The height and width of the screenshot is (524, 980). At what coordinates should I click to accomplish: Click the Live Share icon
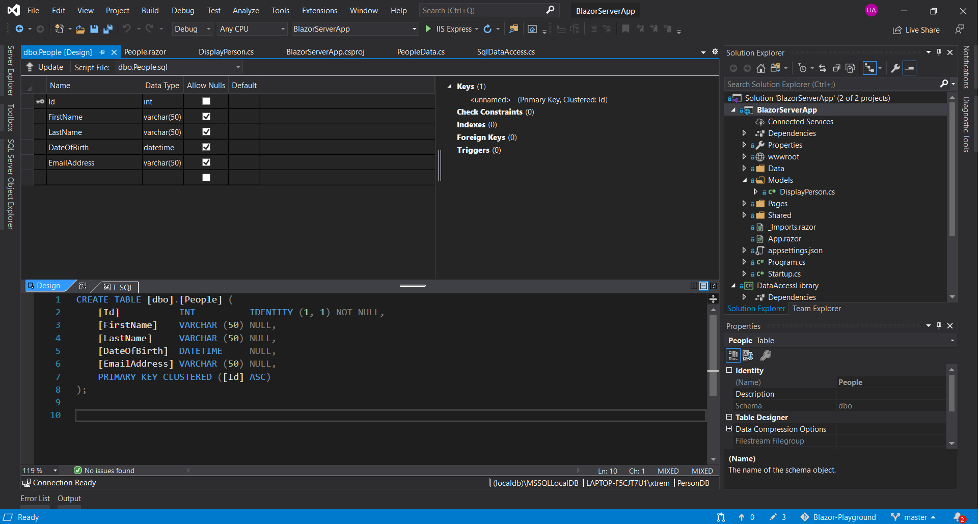tap(897, 30)
